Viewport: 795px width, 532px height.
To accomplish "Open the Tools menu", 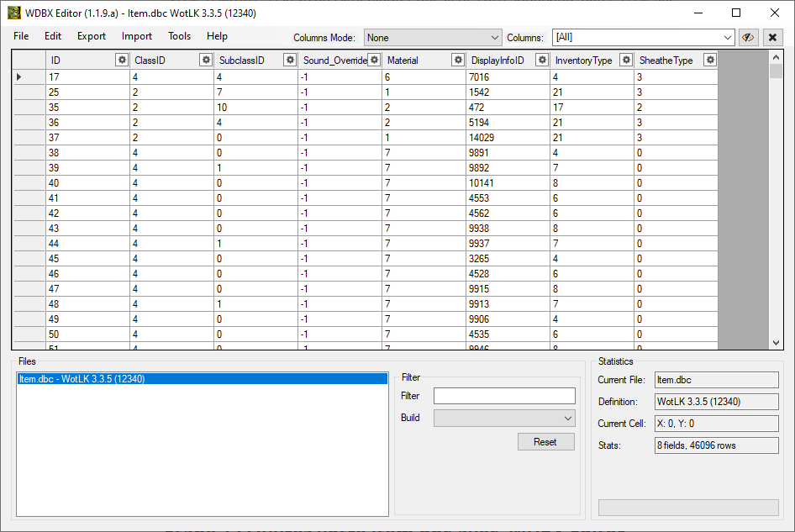I will point(180,36).
